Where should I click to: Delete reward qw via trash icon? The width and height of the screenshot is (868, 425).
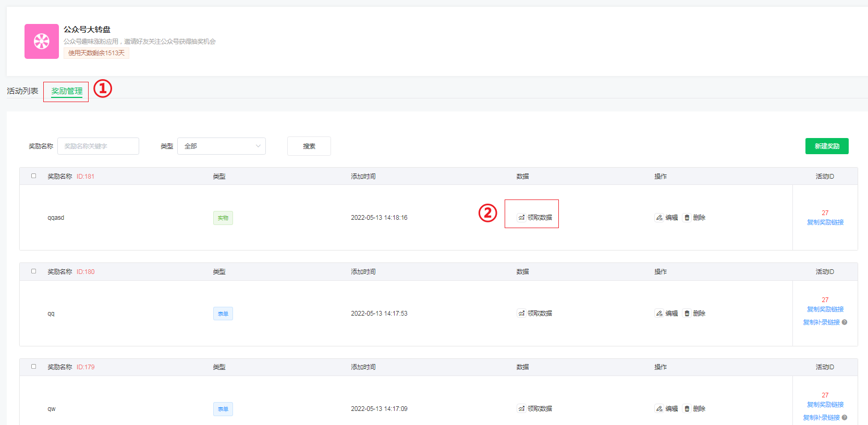coord(687,409)
